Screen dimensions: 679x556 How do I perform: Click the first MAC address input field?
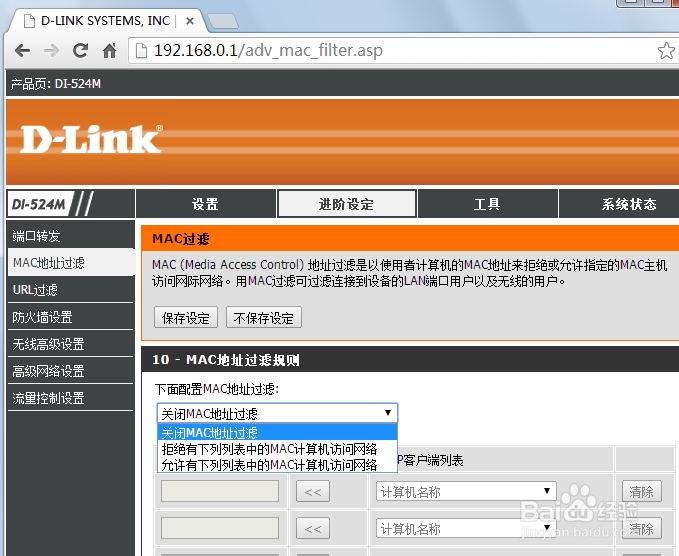[x=220, y=491]
